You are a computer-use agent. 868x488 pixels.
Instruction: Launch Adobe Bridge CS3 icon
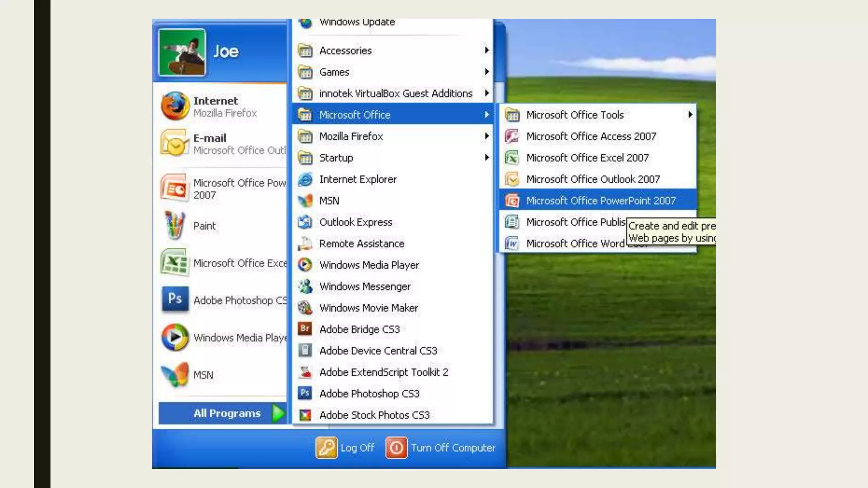[x=305, y=329]
